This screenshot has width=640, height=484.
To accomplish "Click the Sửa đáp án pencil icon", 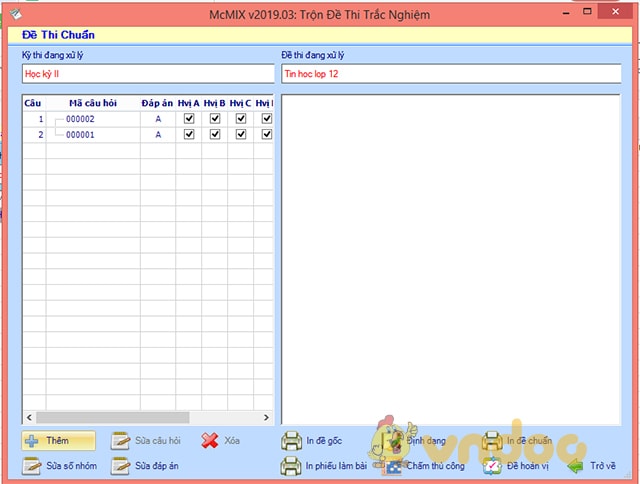I will pyautogui.click(x=121, y=466).
